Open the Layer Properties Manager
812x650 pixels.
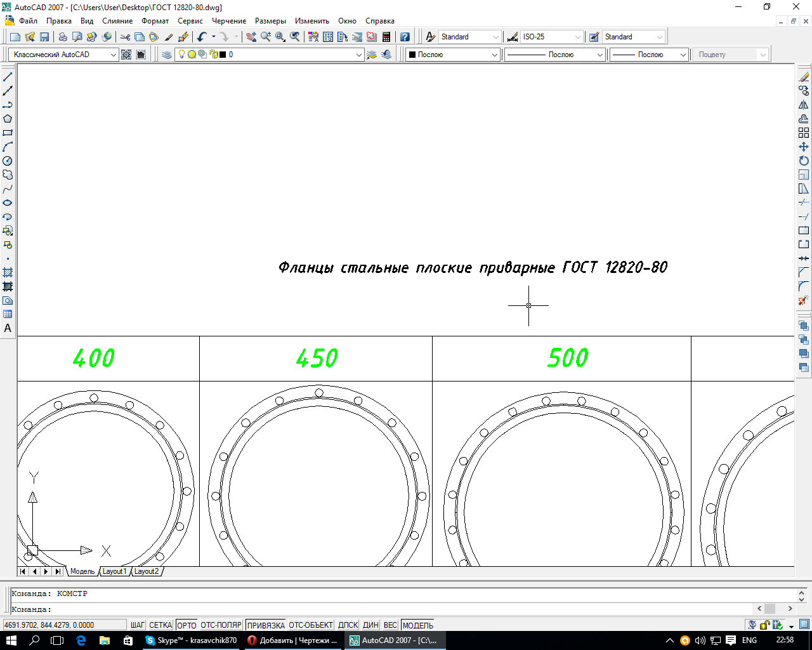(167, 55)
